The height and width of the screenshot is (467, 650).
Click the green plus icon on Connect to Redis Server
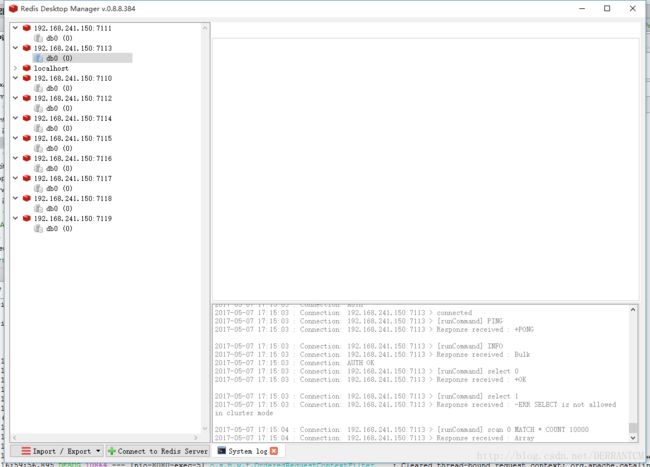point(112,451)
